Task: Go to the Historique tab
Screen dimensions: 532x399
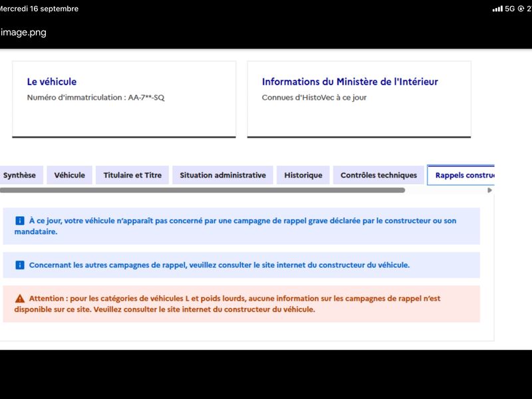Action: (x=303, y=175)
